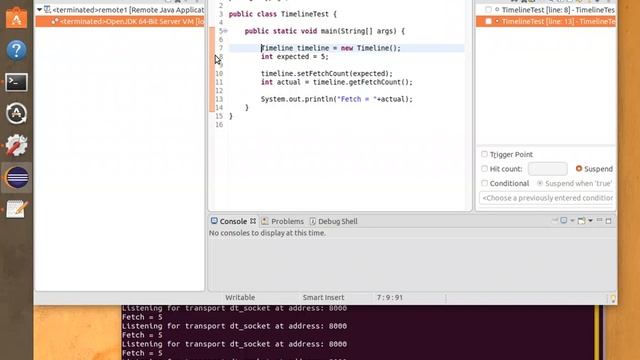
Task: Select the terminated remote1 Remote Java Application
Action: tap(121, 9)
